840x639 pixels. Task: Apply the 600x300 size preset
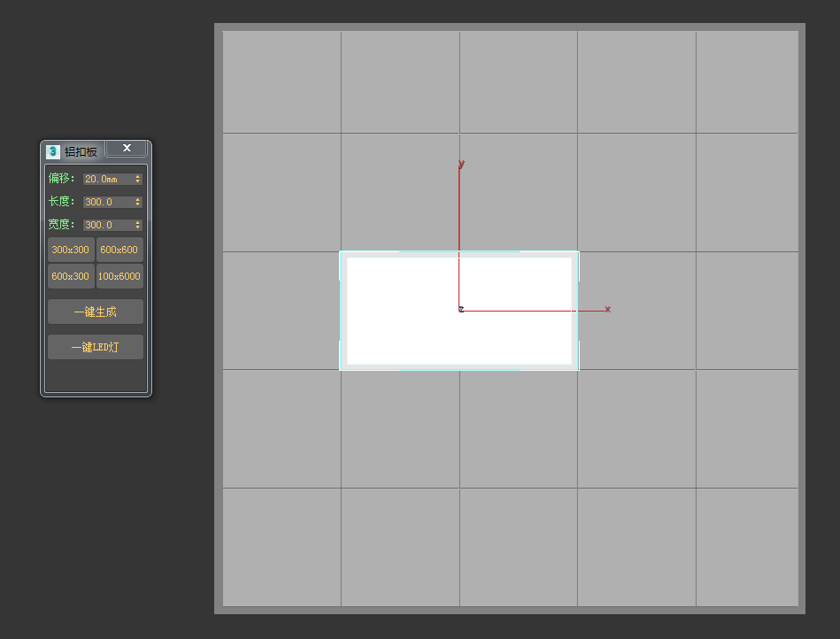(x=71, y=276)
